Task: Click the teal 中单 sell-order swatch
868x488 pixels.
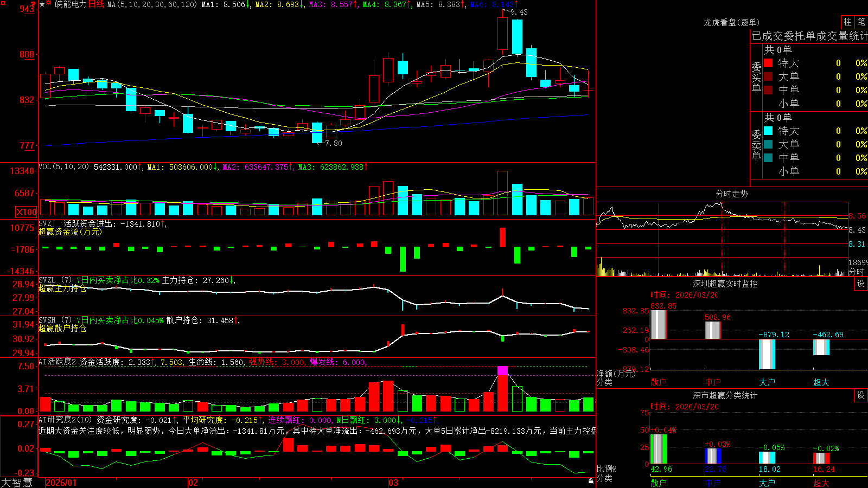Action: pos(768,157)
